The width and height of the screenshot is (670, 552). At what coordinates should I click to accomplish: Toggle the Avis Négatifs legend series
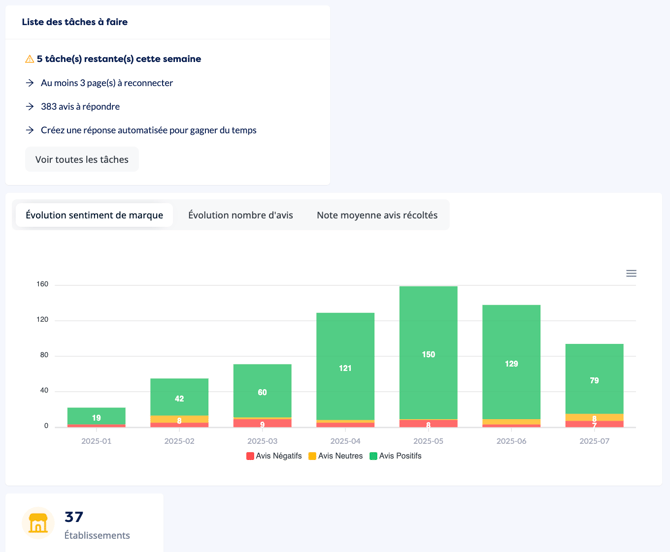point(274,456)
